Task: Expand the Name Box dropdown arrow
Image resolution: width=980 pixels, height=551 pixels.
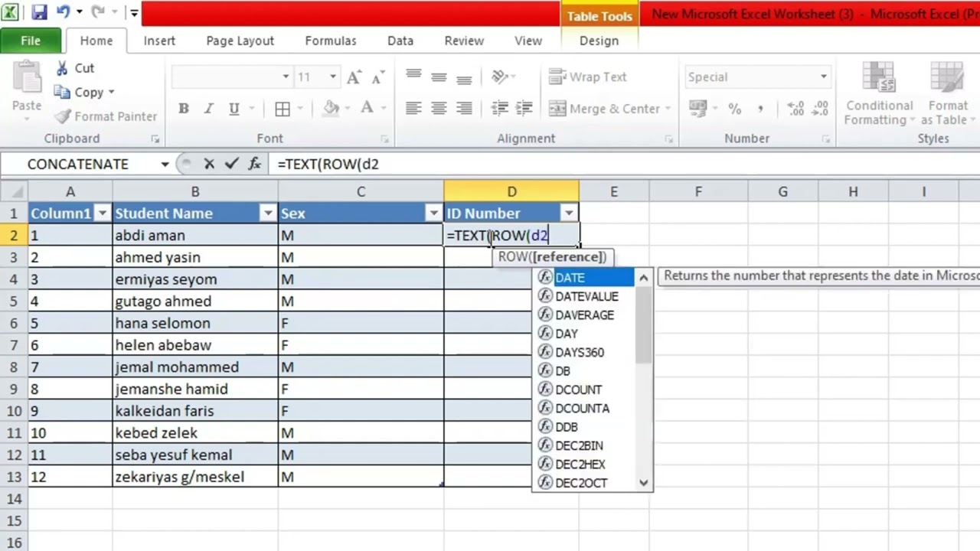Action: pyautogui.click(x=165, y=164)
